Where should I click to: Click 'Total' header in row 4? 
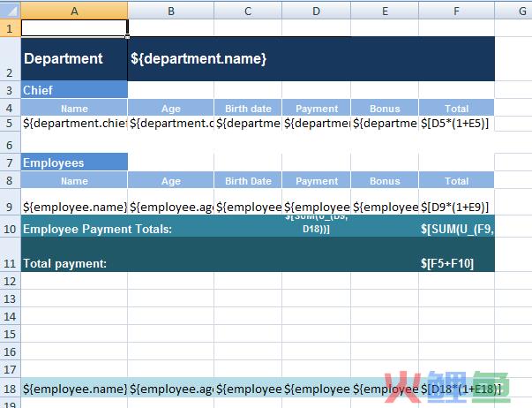pos(457,108)
